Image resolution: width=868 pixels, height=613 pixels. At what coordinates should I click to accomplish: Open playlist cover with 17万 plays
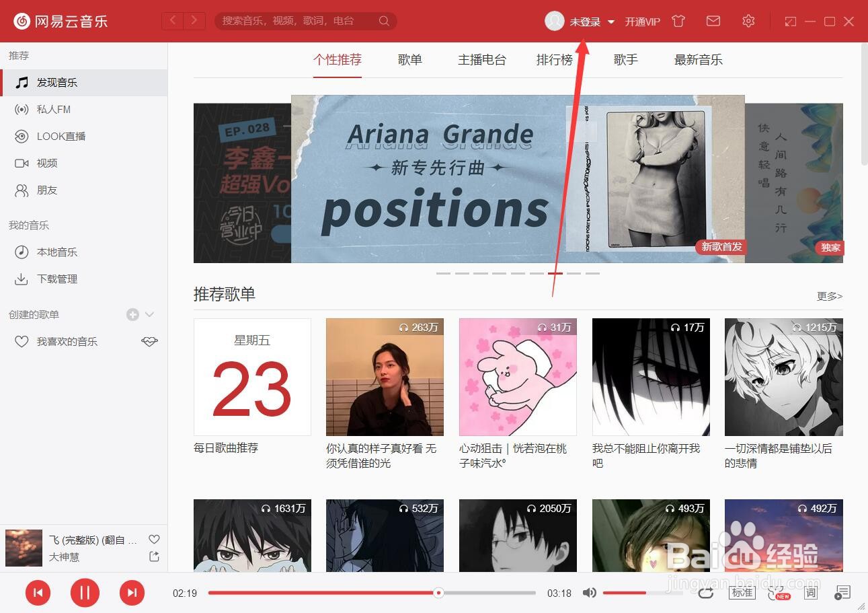pos(651,377)
